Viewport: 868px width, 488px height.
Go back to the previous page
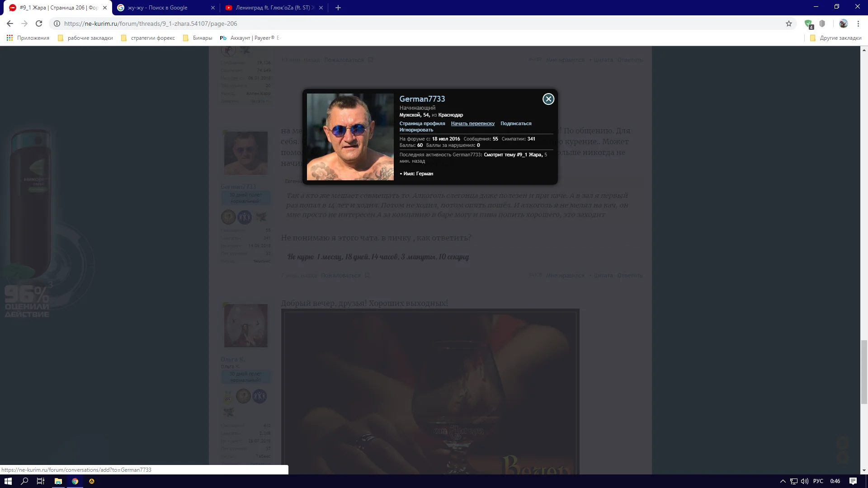coord(10,23)
